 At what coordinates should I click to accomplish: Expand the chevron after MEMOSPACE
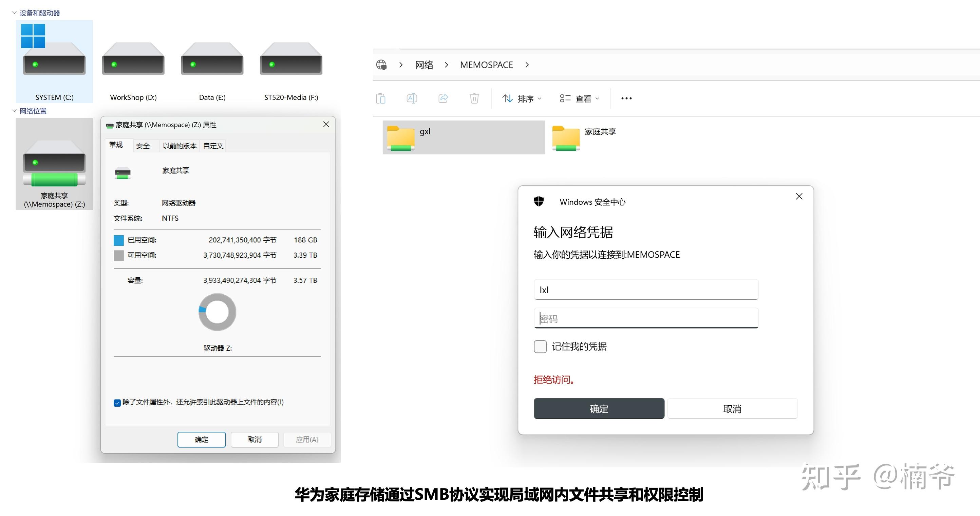[527, 65]
